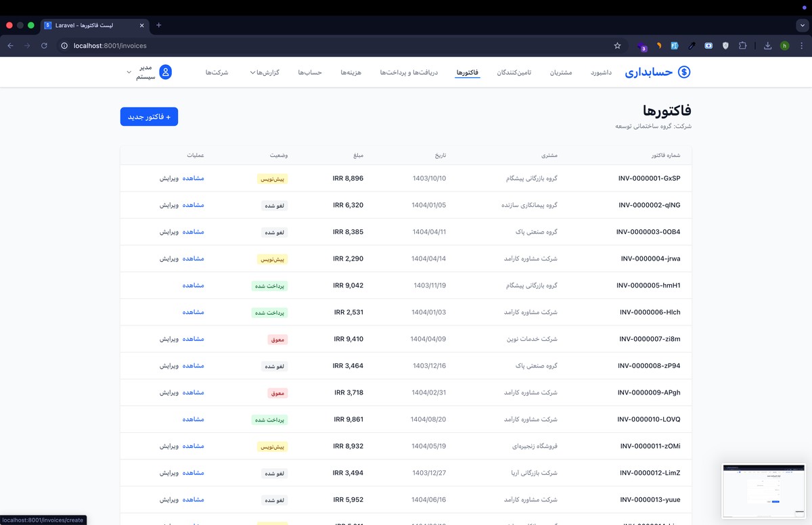The width and height of the screenshot is (812, 525).
Task: Click the eyedropper color picker extension
Action: tap(692, 46)
